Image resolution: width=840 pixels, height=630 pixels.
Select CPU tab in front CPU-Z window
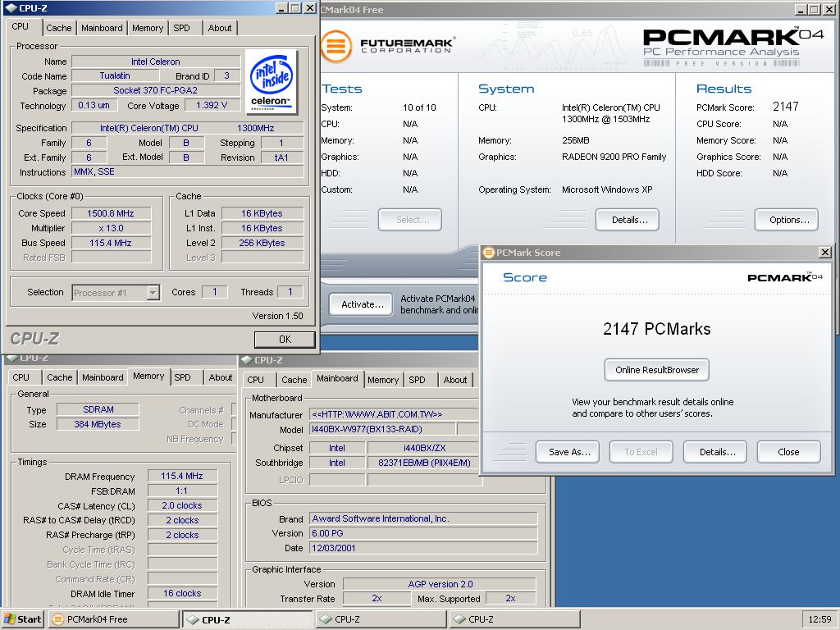(21, 26)
